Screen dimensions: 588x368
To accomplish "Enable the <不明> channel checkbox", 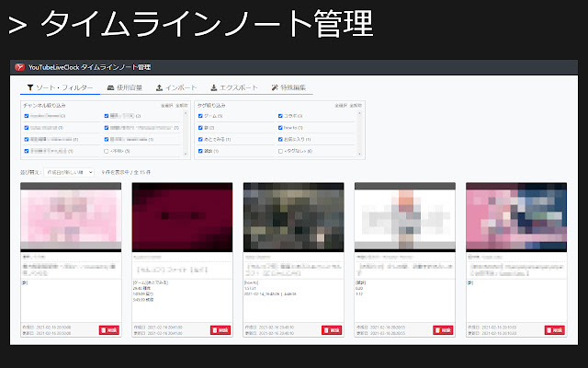I will coord(107,150).
